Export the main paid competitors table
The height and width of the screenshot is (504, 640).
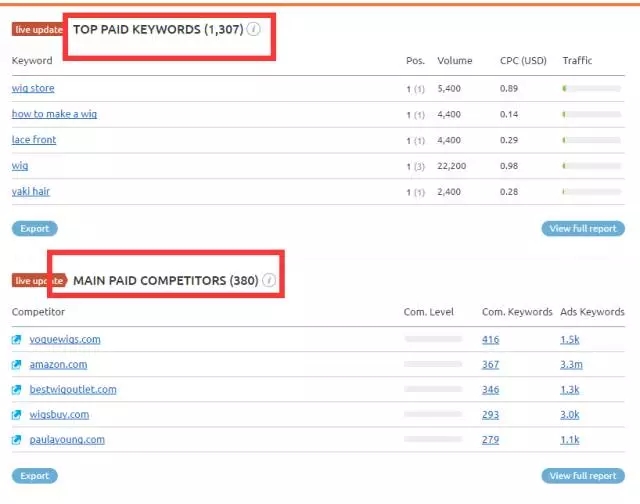tap(35, 476)
